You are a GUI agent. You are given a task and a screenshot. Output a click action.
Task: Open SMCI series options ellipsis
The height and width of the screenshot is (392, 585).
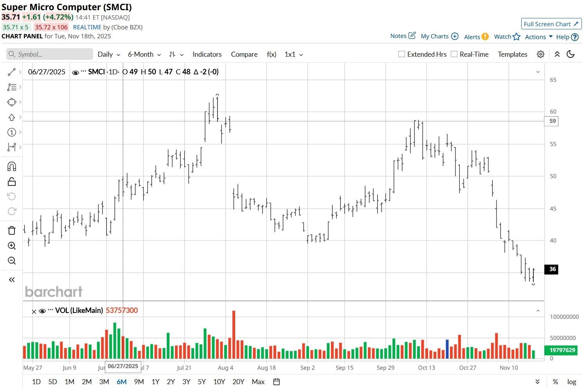(83, 72)
